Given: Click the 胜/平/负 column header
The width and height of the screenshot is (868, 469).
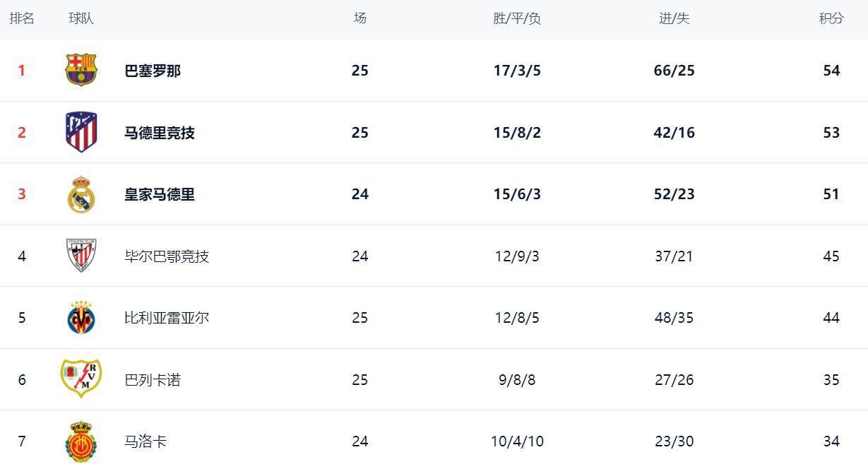Looking at the screenshot, I should click(x=517, y=18).
